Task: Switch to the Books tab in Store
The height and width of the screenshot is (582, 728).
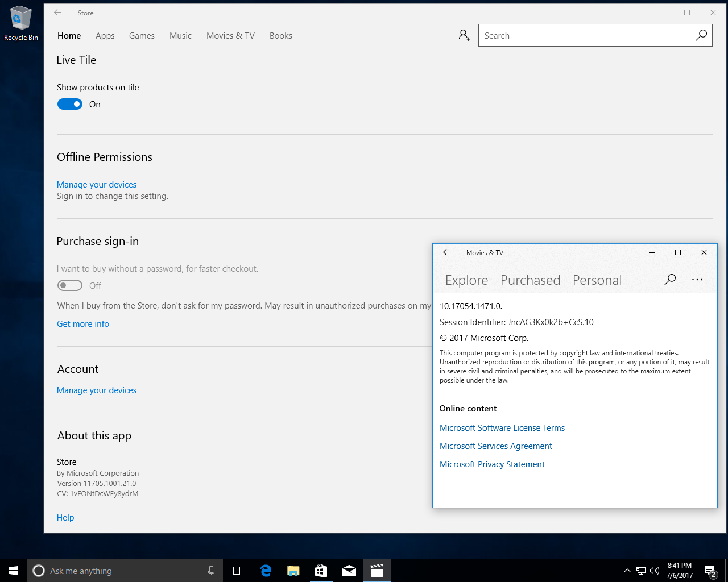Action: pos(280,35)
